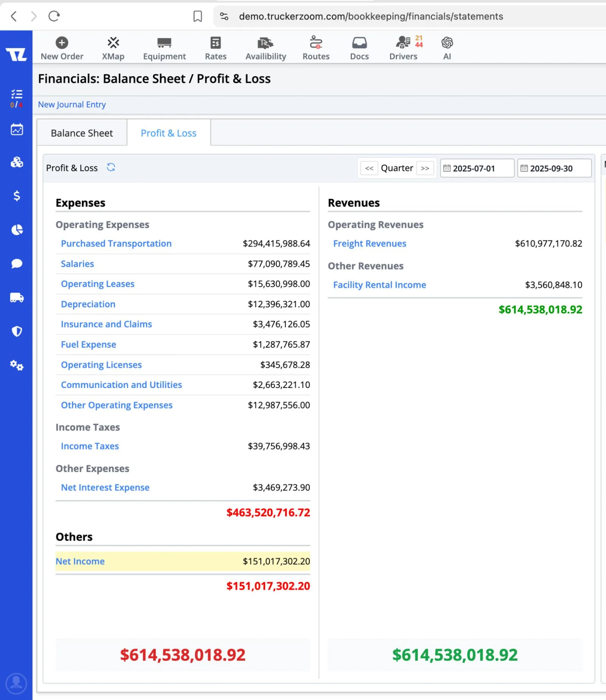Switch to the Balance Sheet tab

pyautogui.click(x=82, y=133)
